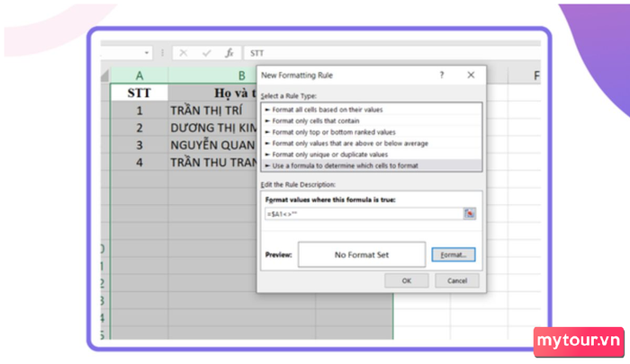
Task: Click the OK button
Action: point(406,280)
